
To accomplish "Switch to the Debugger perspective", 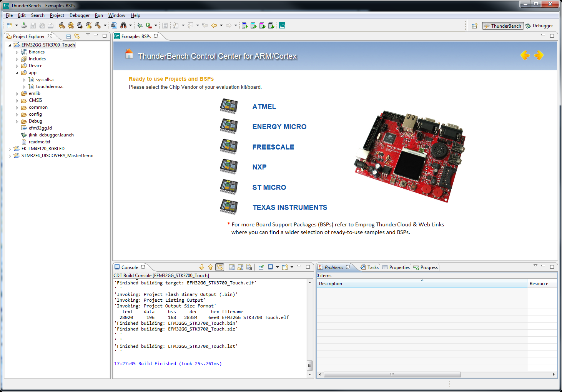I will (539, 26).
